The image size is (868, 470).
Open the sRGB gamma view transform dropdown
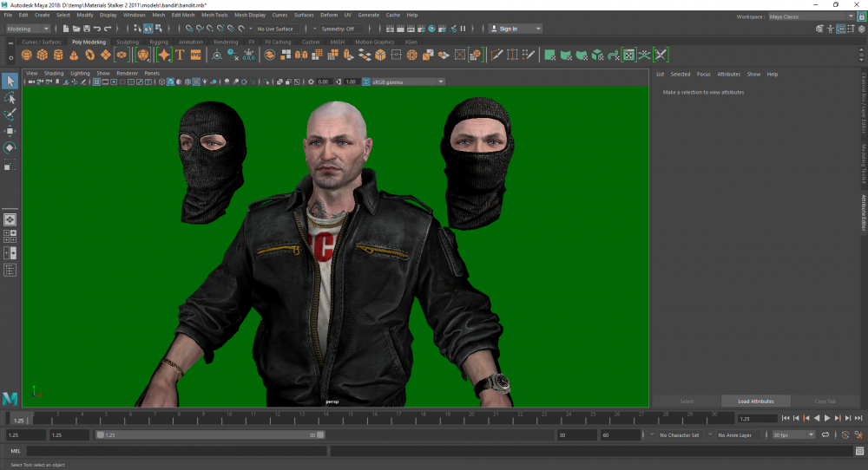click(x=408, y=82)
